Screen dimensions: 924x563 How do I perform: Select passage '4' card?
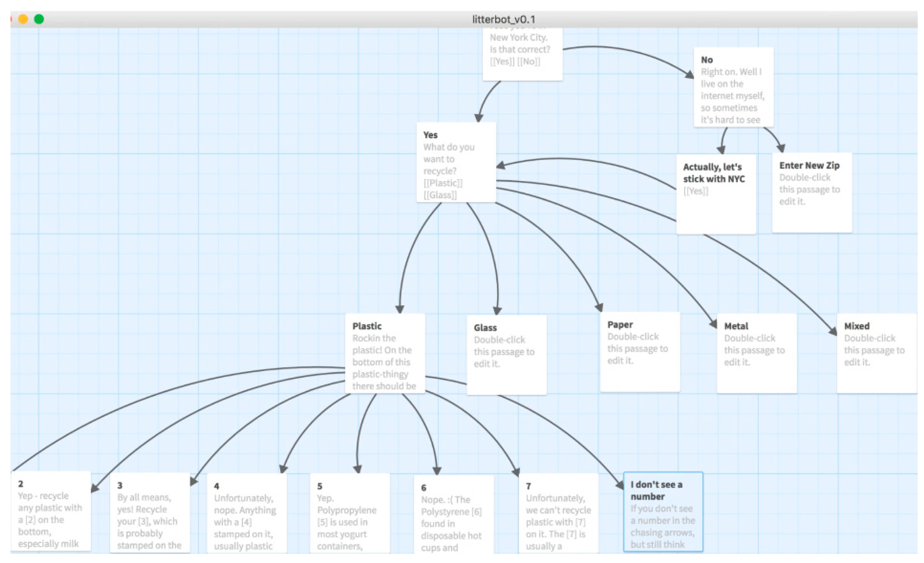[x=247, y=514]
